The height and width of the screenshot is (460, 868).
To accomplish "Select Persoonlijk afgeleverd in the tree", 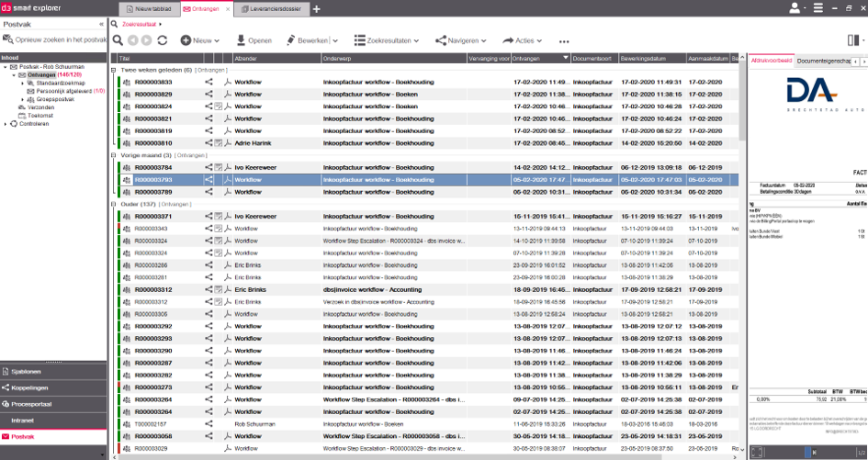I will coord(66,91).
